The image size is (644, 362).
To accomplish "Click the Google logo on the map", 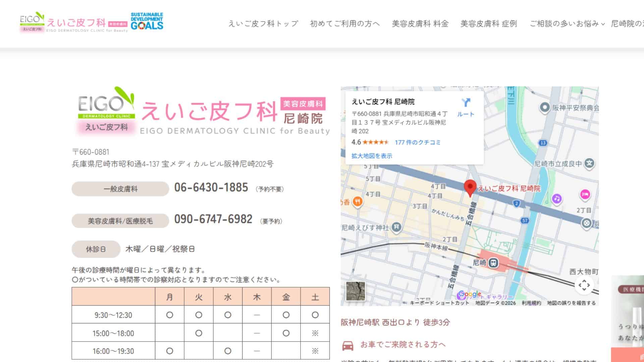I will (469, 294).
